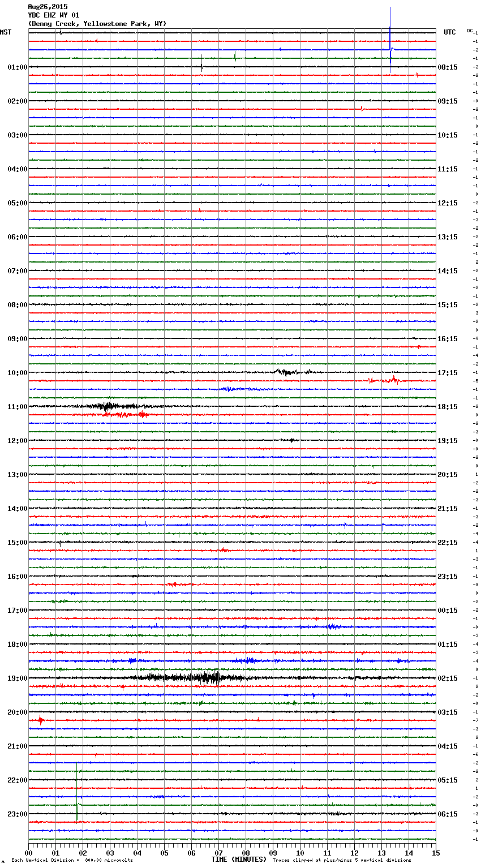Click the 12:15 UTC time label
The image size is (481, 868).
448,203
